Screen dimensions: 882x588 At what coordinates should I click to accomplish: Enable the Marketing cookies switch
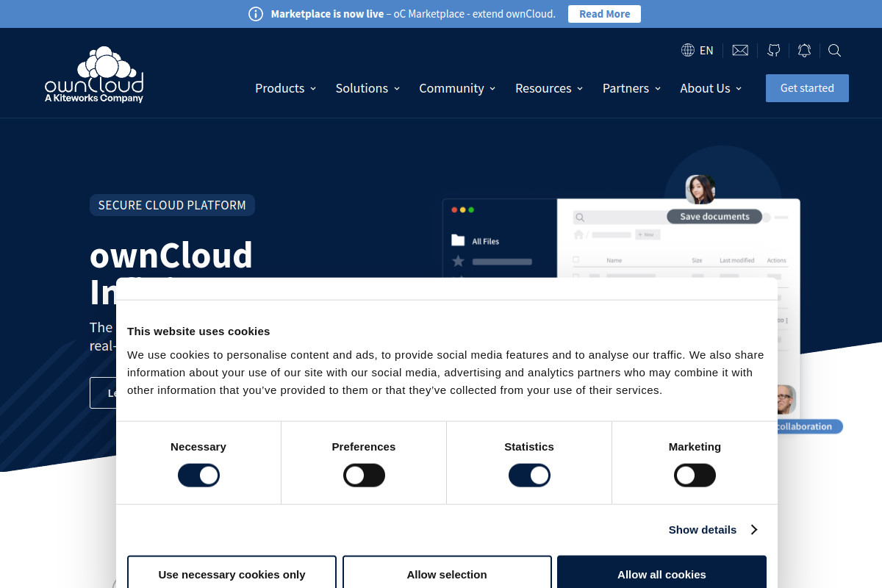tap(695, 476)
